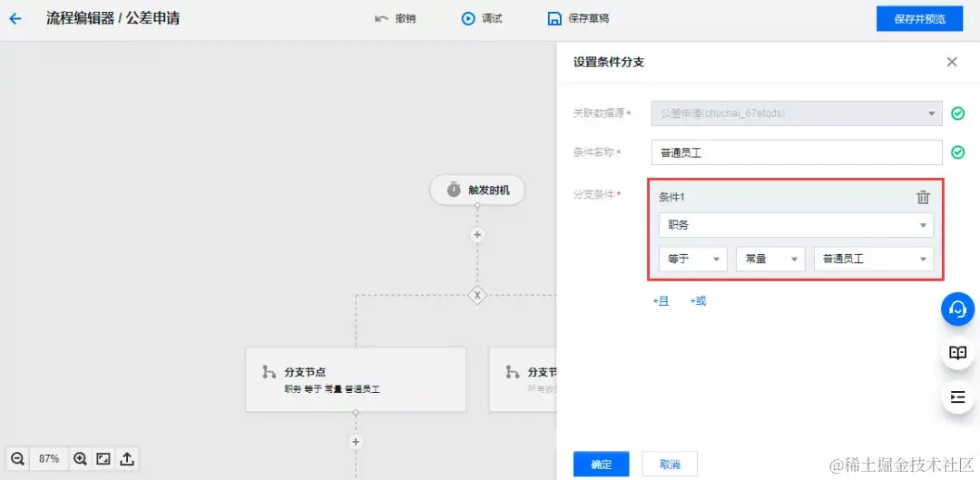
Task: Go back with the blue arrow
Action: 15,19
